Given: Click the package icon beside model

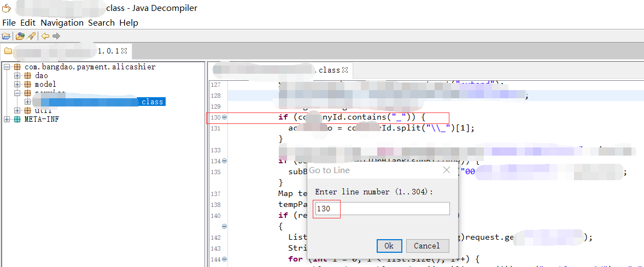Looking at the screenshot, I should coord(27,84).
